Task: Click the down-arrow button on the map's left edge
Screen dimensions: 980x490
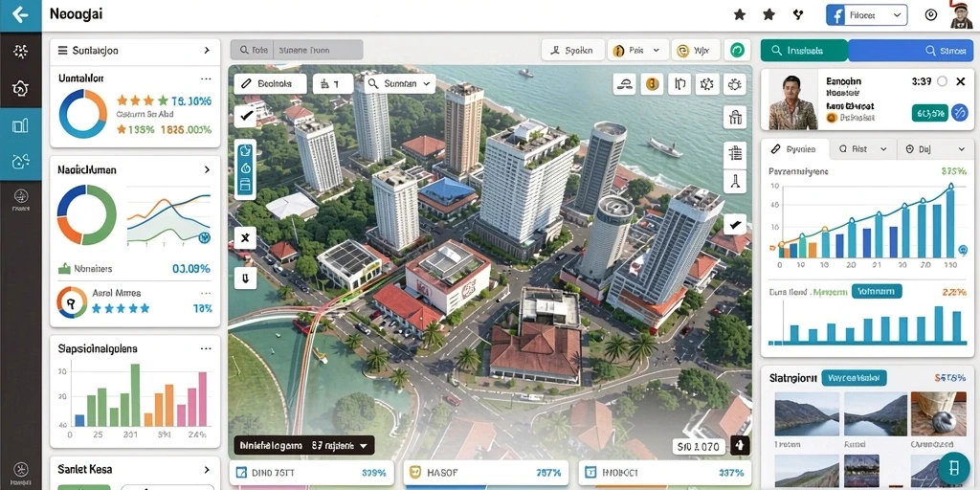Action: tap(245, 278)
